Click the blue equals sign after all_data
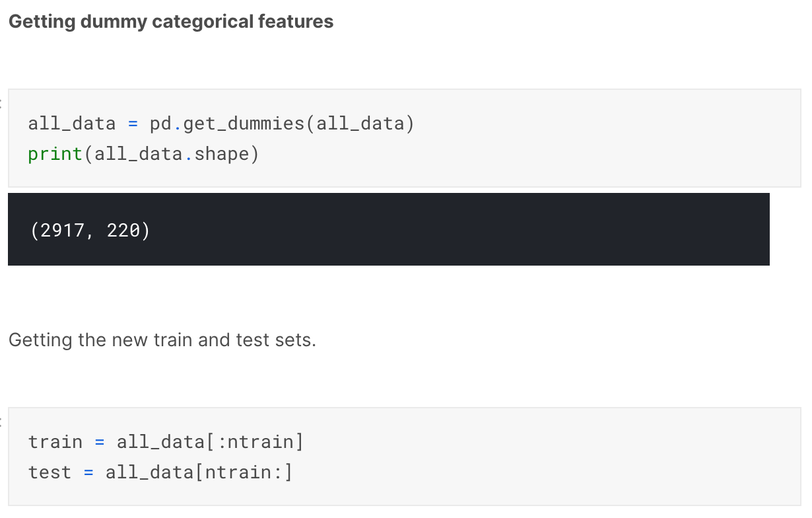 click(133, 124)
